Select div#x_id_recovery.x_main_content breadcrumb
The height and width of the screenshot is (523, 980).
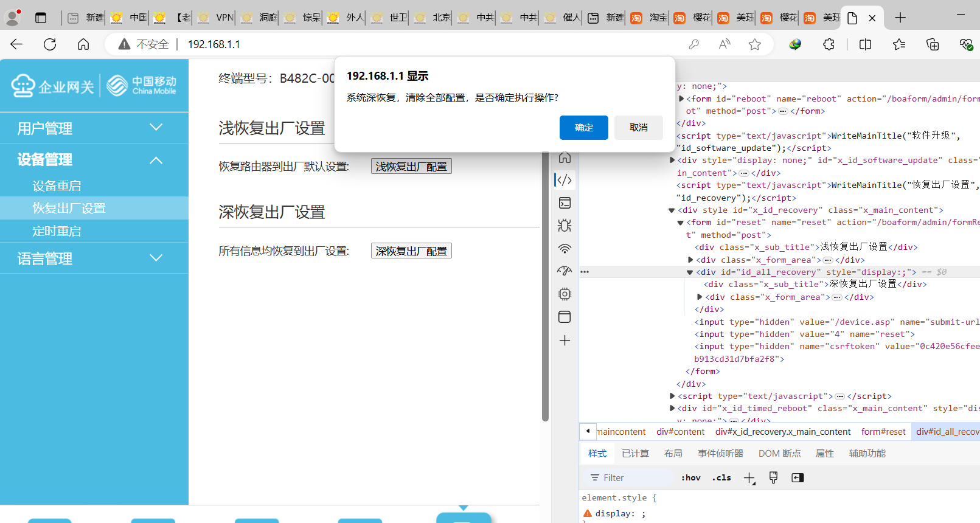(x=783, y=432)
